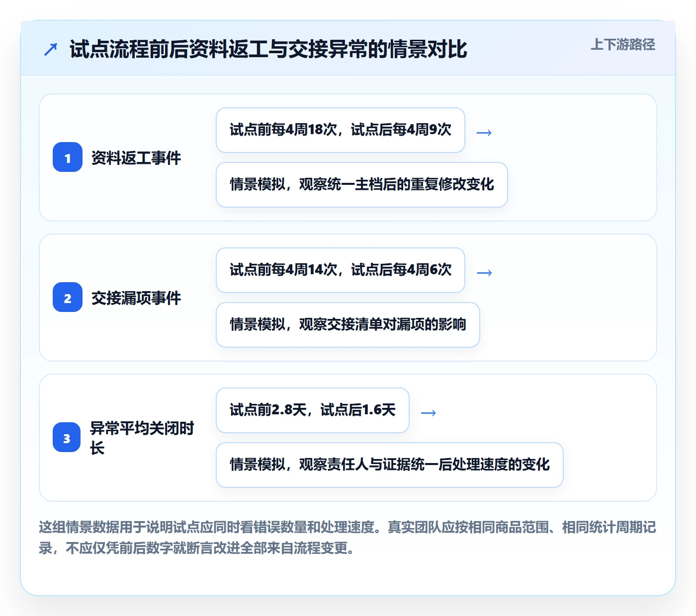Click the arrow after 试点后每4周9次

point(484,133)
